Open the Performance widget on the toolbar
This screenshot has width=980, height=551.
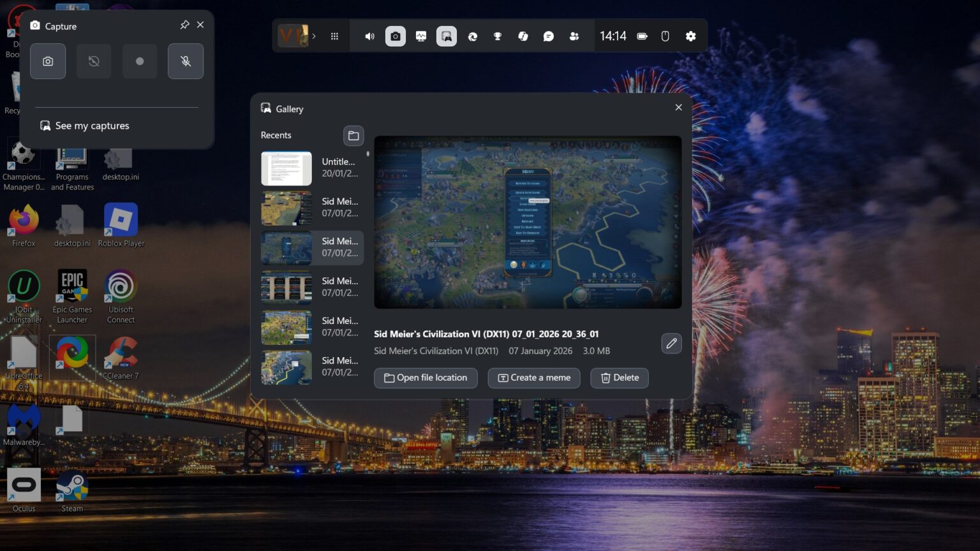(x=420, y=36)
